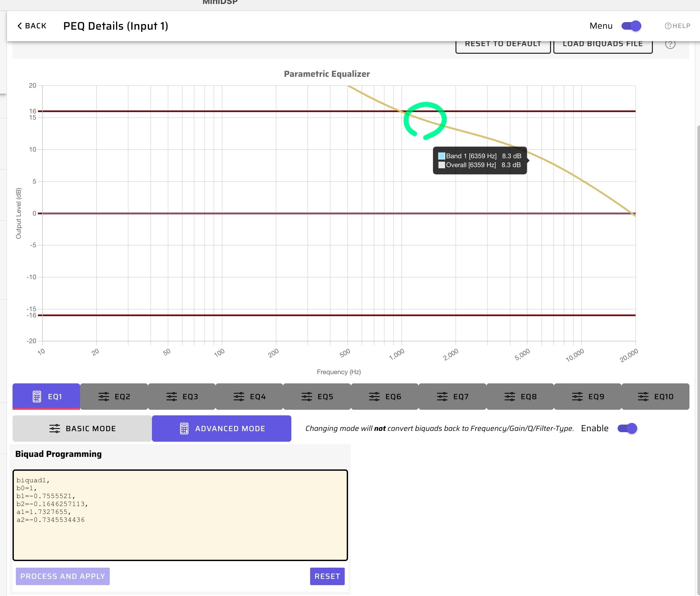Click the back chevron arrow icon
The width and height of the screenshot is (700, 596).
(19, 26)
